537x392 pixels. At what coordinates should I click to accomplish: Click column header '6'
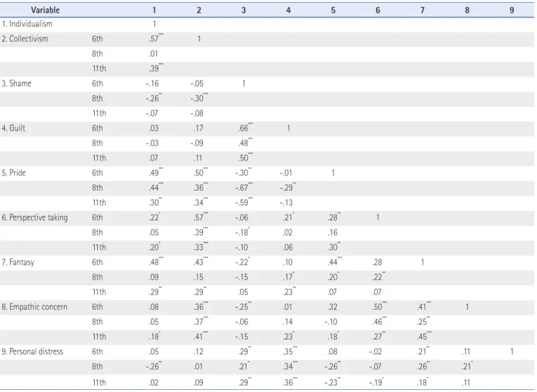click(378, 11)
